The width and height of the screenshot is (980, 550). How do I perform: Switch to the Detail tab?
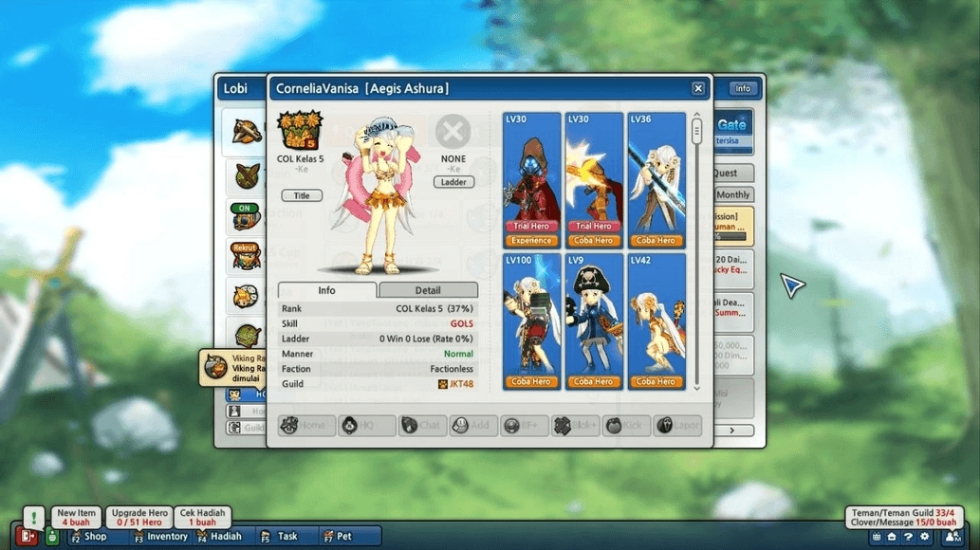pyautogui.click(x=428, y=290)
